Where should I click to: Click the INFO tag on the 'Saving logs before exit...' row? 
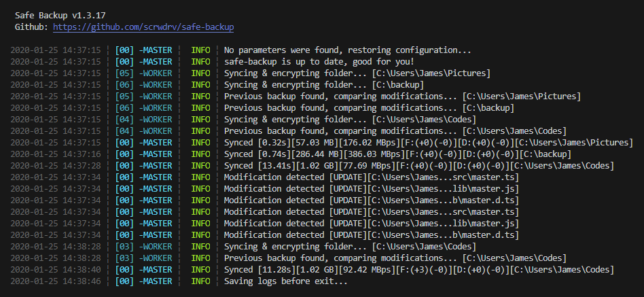click(x=200, y=281)
